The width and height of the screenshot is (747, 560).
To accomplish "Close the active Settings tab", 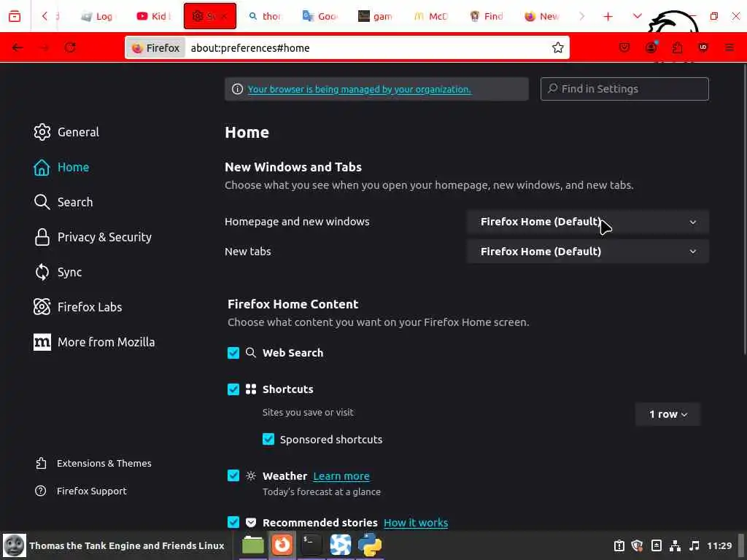I will (x=225, y=17).
